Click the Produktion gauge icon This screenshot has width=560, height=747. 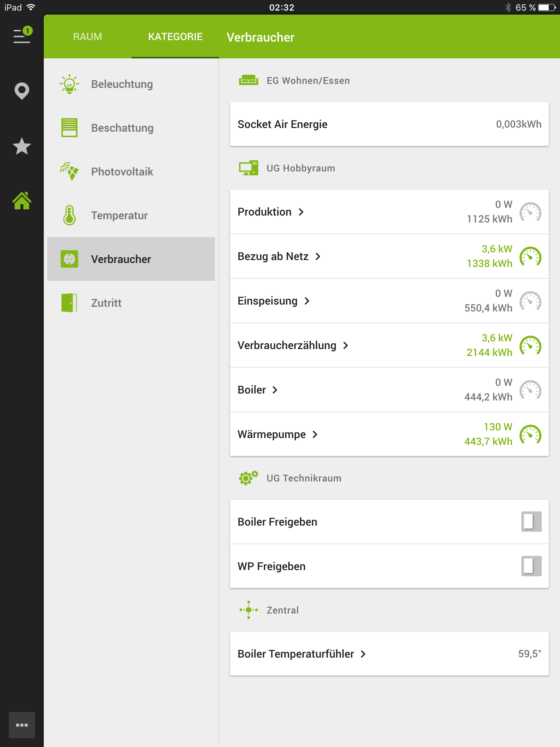(x=530, y=212)
